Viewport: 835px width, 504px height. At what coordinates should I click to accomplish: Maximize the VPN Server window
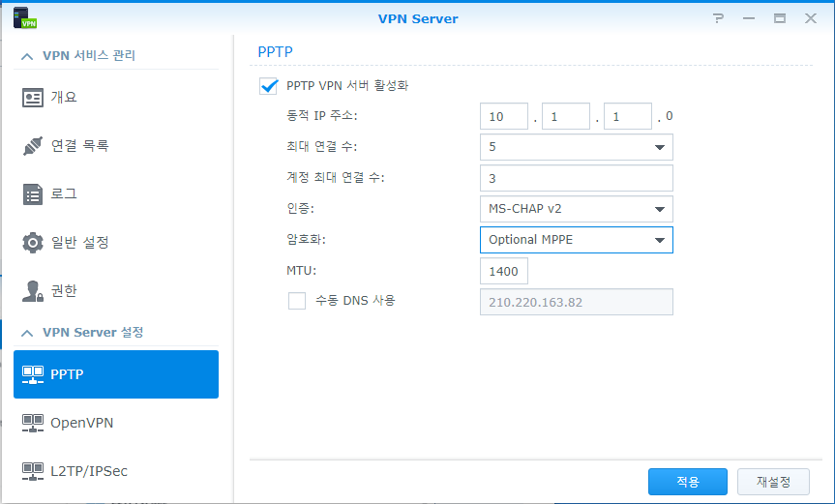pos(780,18)
